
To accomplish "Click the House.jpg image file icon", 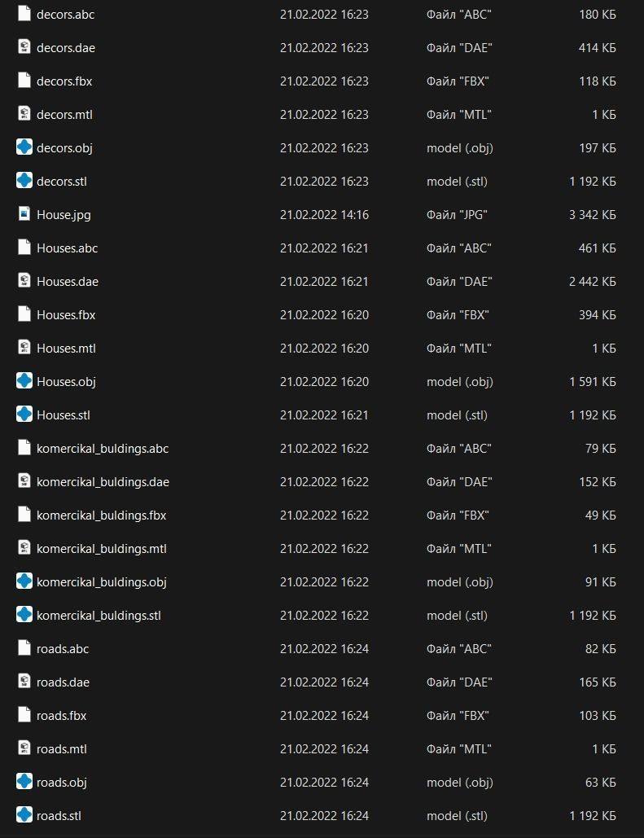I will tap(24, 214).
